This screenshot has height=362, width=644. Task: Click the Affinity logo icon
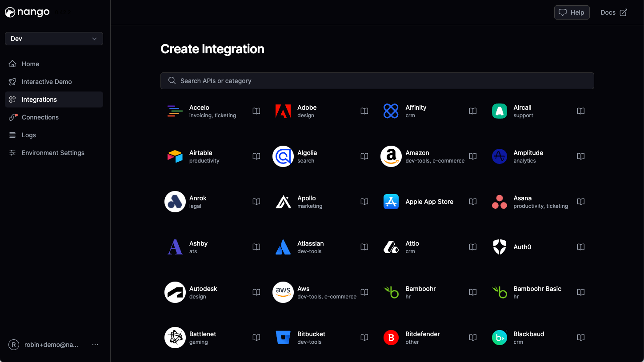pos(391,111)
